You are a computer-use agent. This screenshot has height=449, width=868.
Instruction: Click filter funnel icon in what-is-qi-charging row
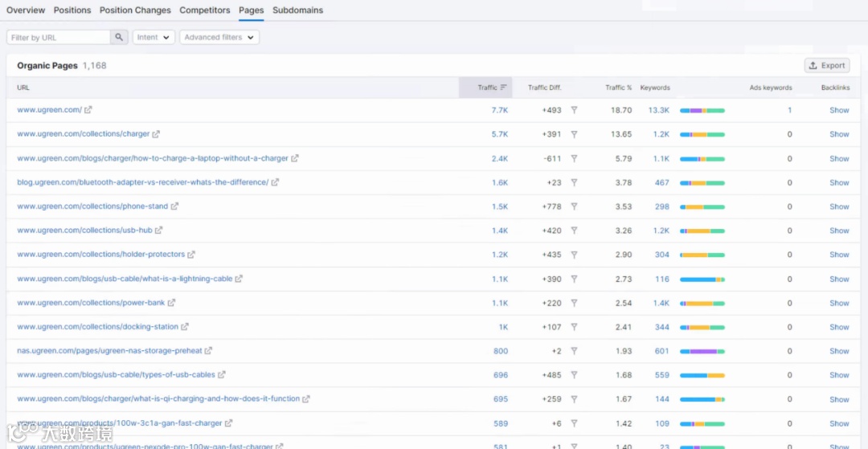coord(574,398)
